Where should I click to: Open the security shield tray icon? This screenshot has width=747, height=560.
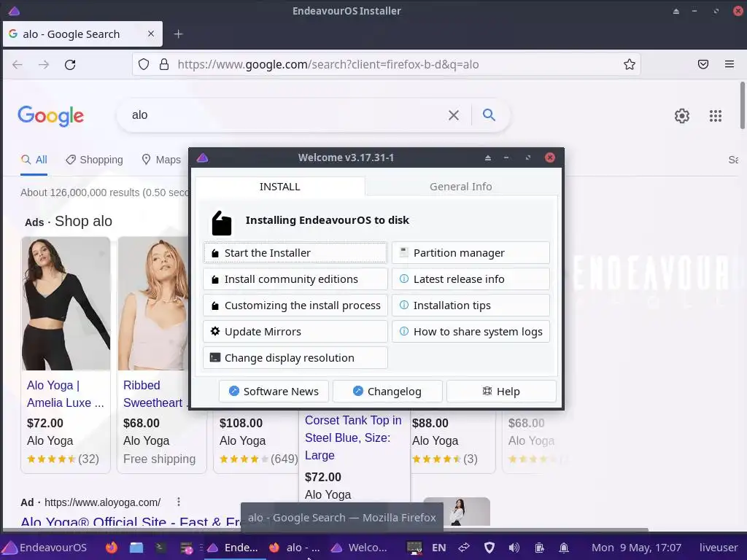pos(489,548)
